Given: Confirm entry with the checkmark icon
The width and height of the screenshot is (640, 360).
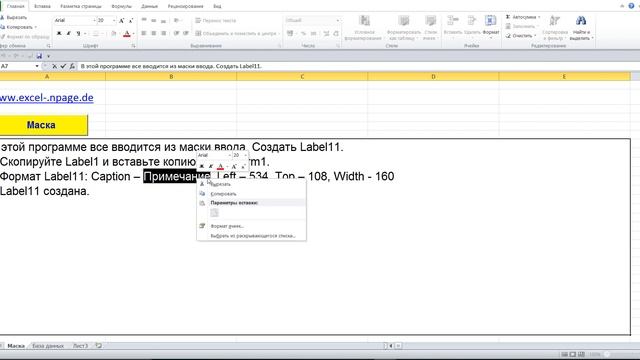Looking at the screenshot, I should coord(63,66).
